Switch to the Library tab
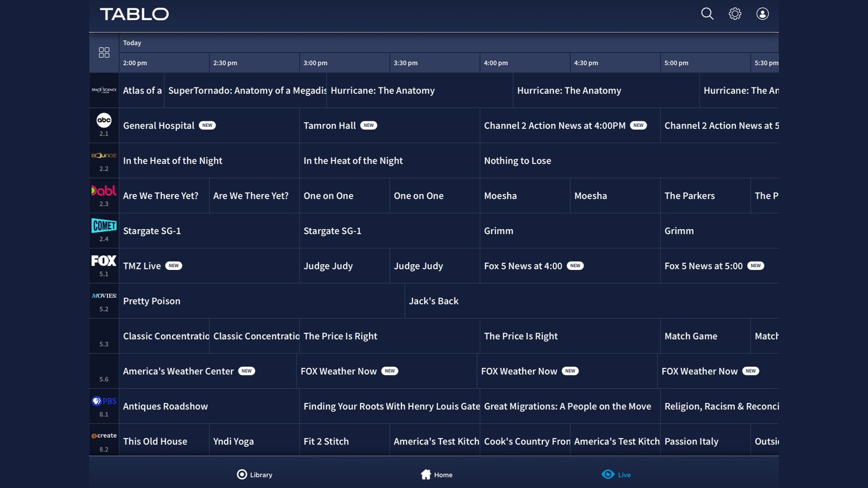The width and height of the screenshot is (868, 488). point(254,475)
